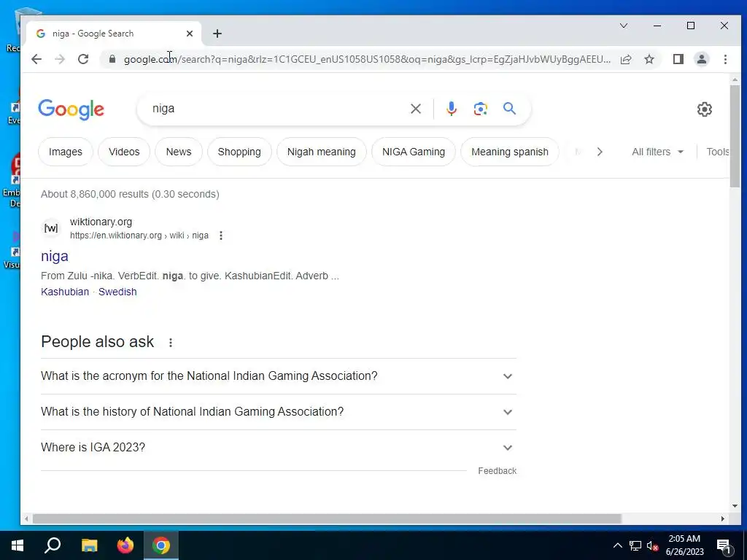Viewport: 747px width, 560px height.
Task: Open a new tab with the plus button
Action: pos(217,34)
